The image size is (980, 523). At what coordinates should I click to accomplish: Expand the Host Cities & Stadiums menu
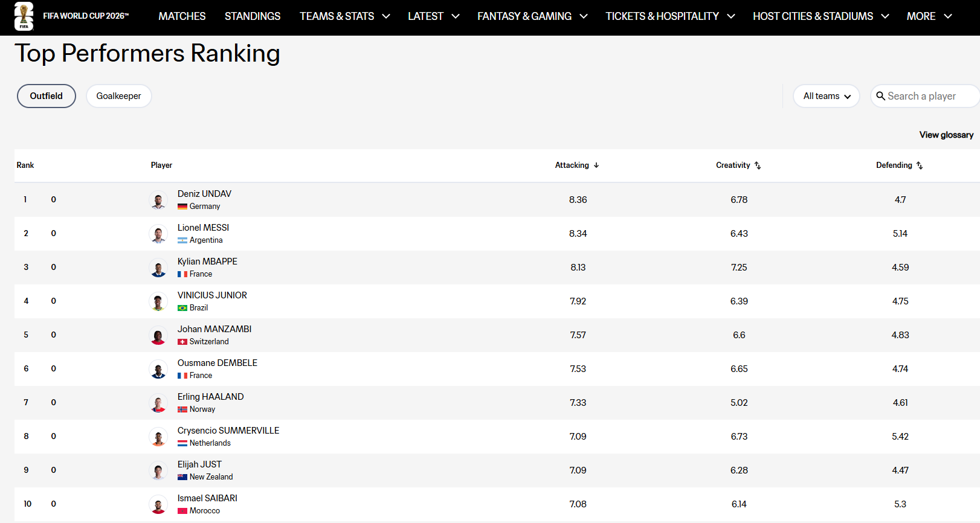(821, 16)
